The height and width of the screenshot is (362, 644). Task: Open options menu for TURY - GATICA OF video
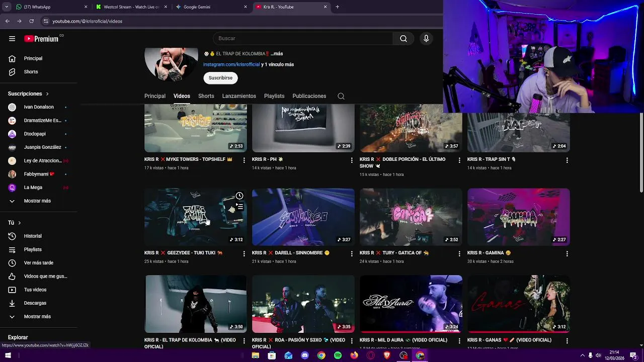coord(459,253)
